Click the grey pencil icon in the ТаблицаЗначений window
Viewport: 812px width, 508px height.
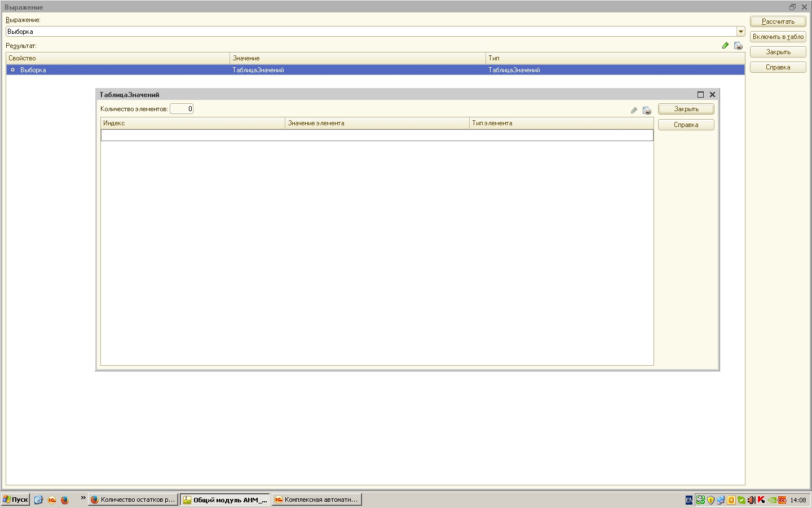634,111
